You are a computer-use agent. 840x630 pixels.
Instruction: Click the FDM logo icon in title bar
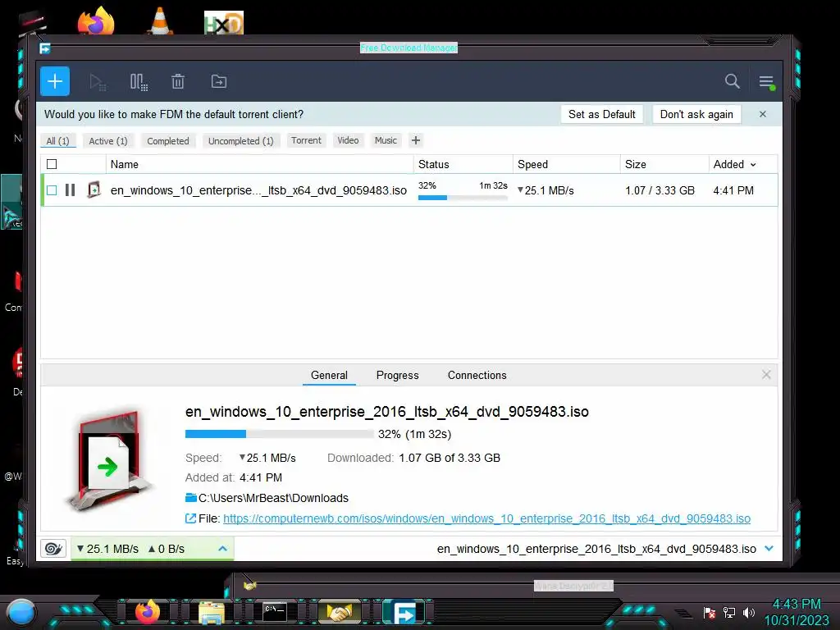(45, 48)
